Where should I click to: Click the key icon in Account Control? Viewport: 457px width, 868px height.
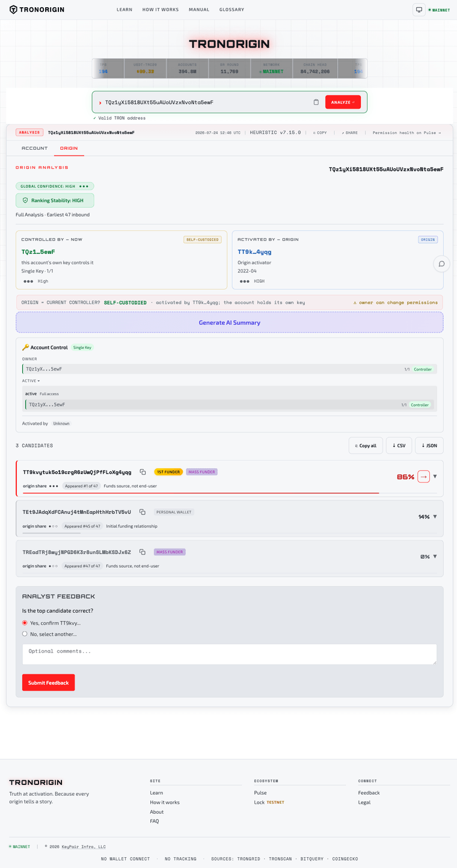[x=25, y=348]
